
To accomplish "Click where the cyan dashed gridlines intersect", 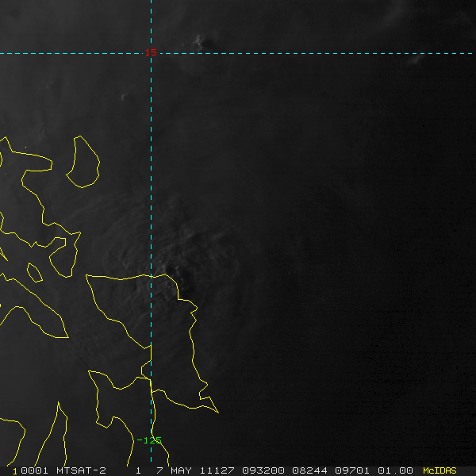I will 152,53.
